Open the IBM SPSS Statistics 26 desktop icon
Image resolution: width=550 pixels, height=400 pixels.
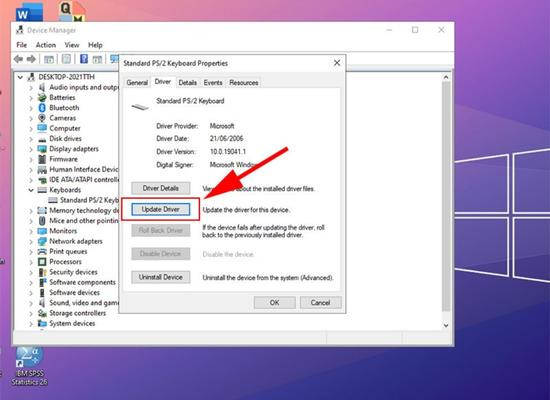(29, 366)
